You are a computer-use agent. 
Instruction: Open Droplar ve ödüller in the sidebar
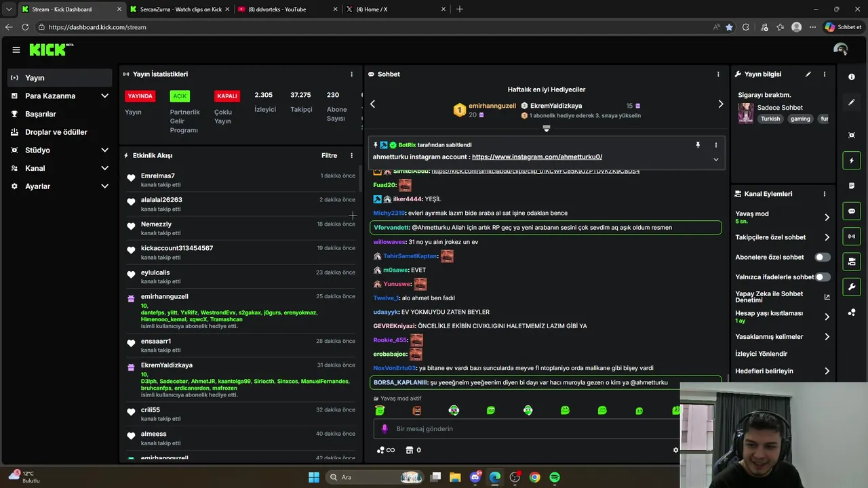[x=61, y=132]
